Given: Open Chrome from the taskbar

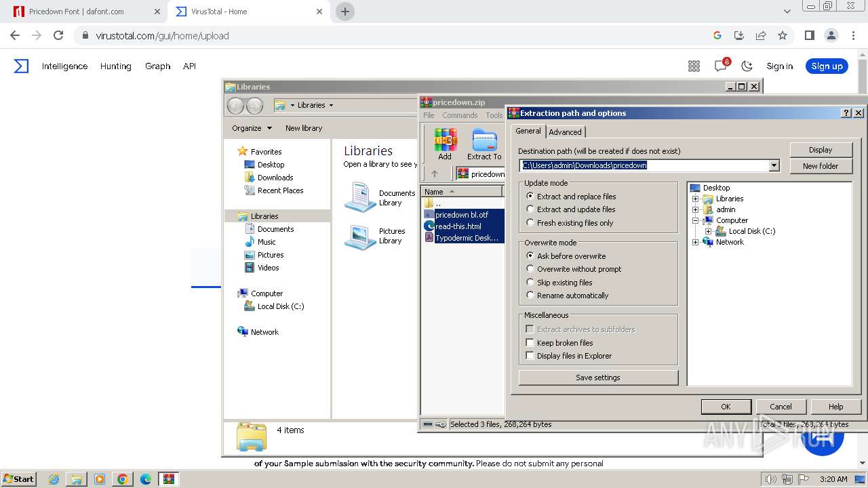Looking at the screenshot, I should click(x=123, y=479).
